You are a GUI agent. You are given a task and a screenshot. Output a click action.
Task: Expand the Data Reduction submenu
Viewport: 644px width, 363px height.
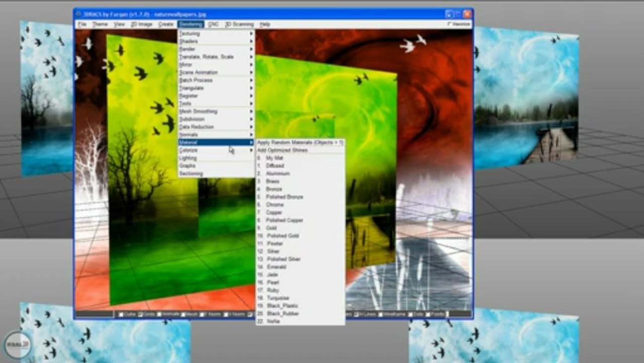tap(216, 127)
